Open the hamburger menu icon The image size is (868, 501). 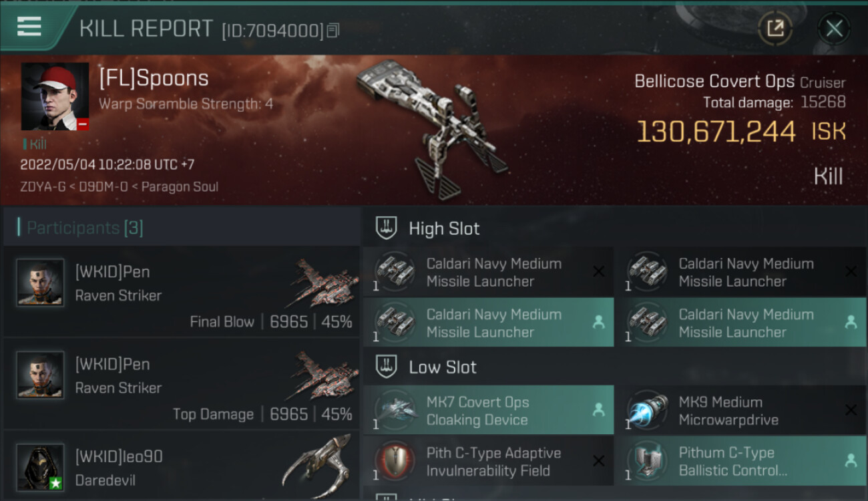(29, 27)
